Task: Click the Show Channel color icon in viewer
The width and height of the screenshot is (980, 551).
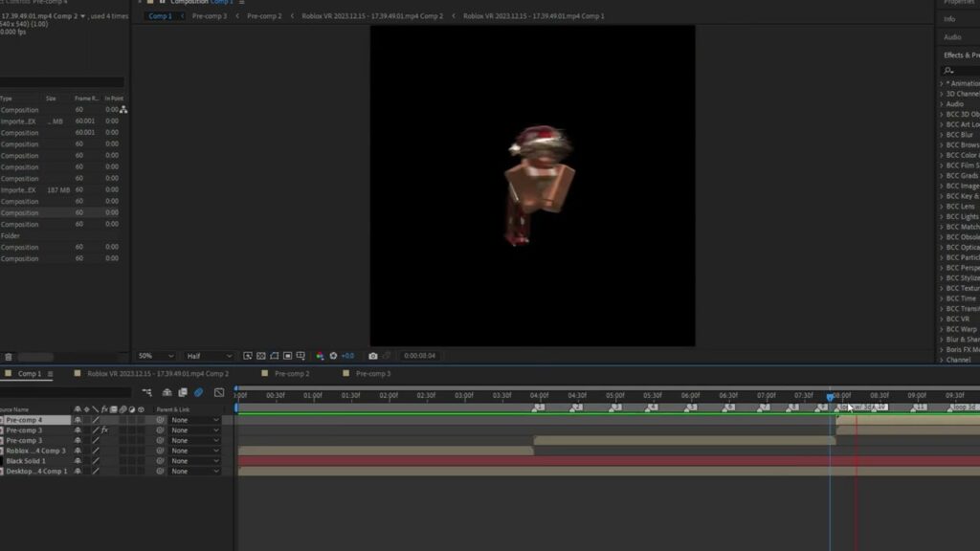Action: [x=320, y=356]
